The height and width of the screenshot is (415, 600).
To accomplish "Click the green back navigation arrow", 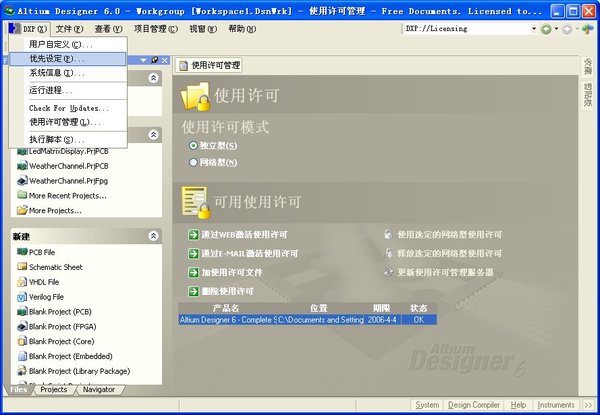I will point(546,29).
